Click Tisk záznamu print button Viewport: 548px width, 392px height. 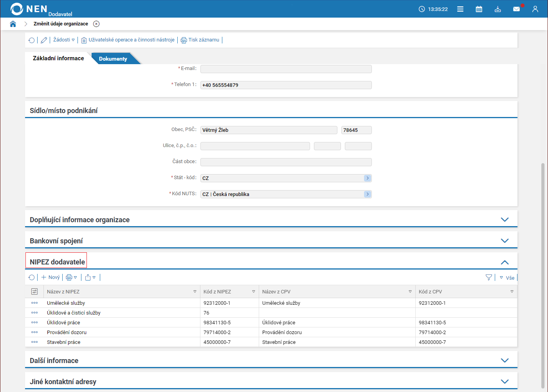tap(200, 40)
